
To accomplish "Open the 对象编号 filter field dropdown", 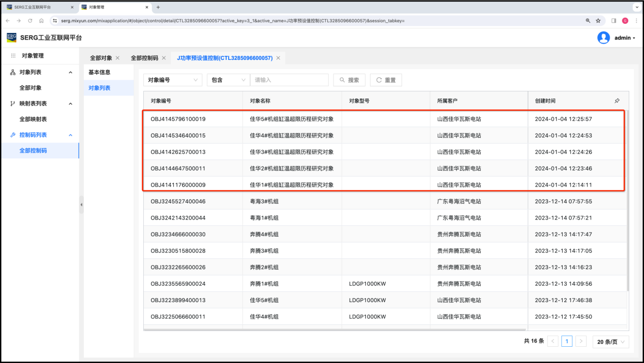I will (173, 80).
